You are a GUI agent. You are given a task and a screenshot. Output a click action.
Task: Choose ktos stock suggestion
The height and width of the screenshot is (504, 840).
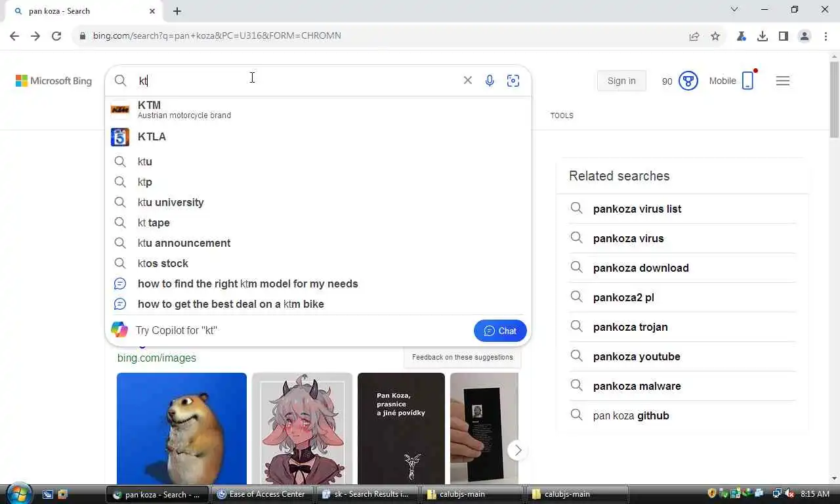(318, 263)
